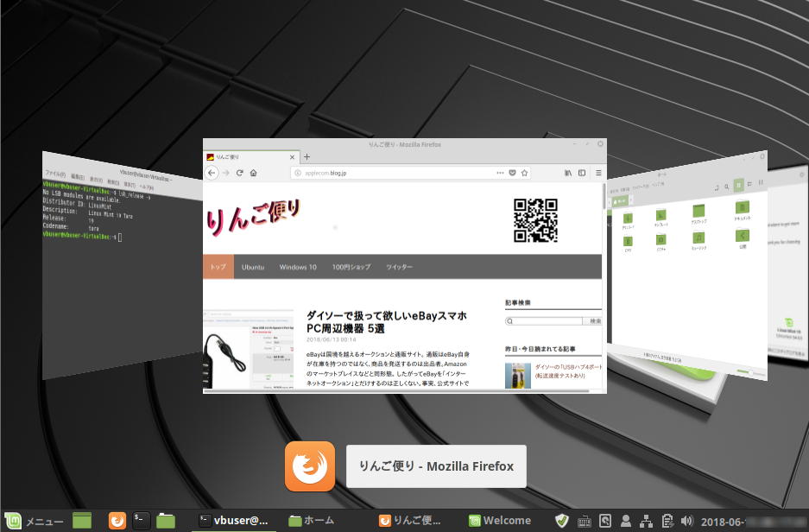
Task: Switch to the ホーム taskbar window
Action: click(312, 521)
